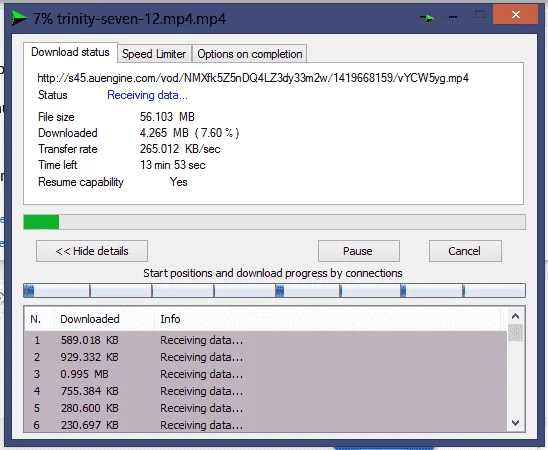Click the IDM green arrow title icon
Screen dimensions: 548x450
tap(19, 18)
